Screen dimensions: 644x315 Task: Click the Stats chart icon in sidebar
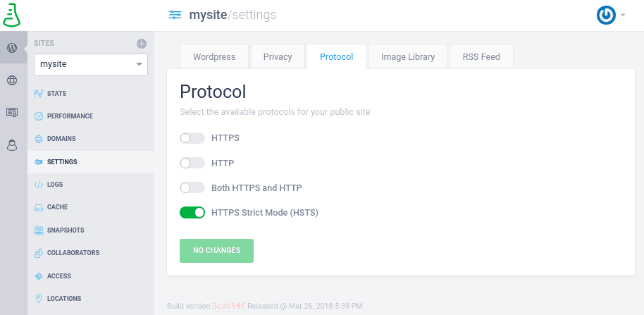[x=39, y=94]
